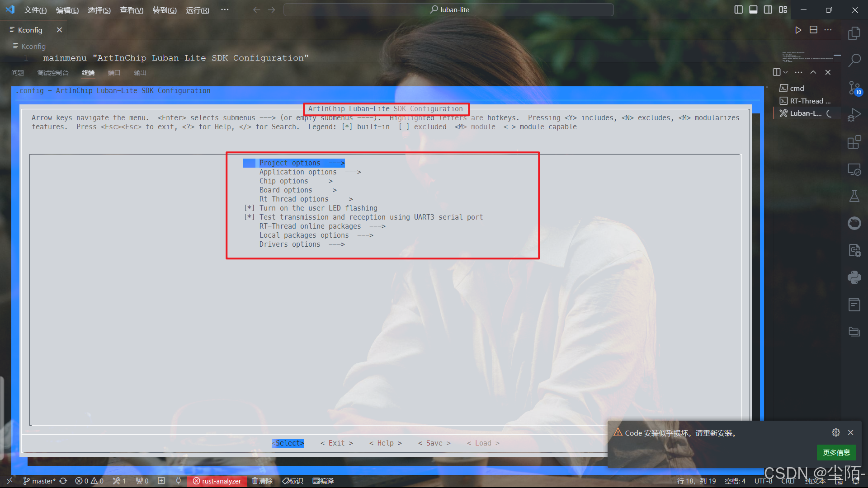The height and width of the screenshot is (488, 868).
Task: Open the Python extension icon
Action: (x=854, y=277)
